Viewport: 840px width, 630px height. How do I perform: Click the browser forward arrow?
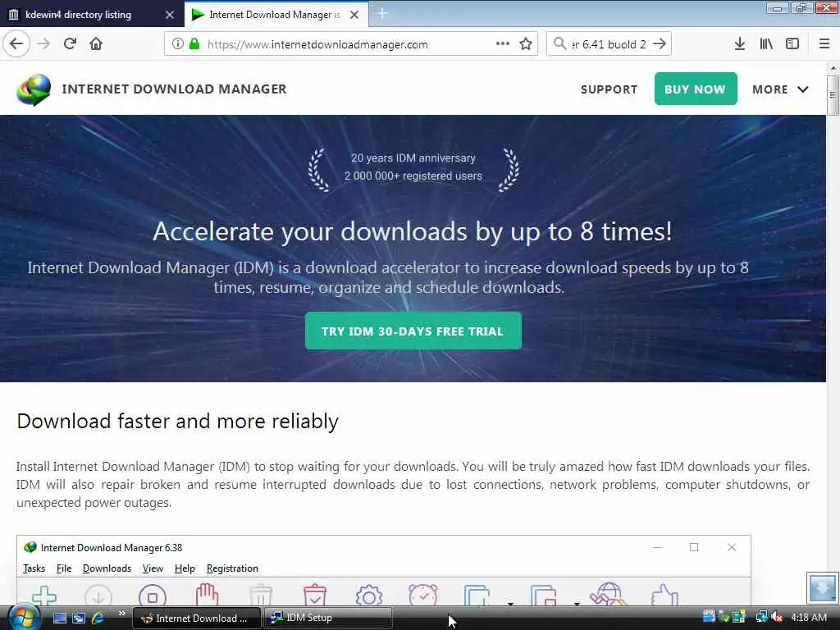(44, 44)
